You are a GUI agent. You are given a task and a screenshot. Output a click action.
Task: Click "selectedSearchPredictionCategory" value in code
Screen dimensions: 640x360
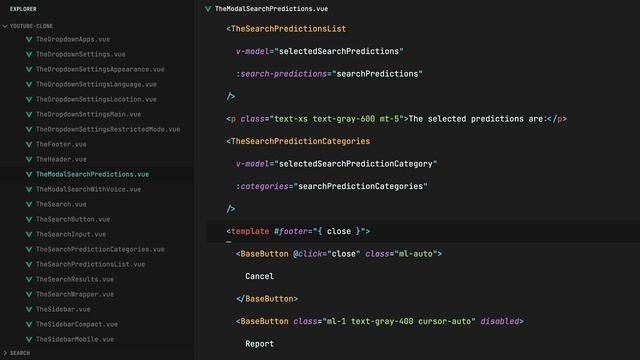click(x=356, y=164)
